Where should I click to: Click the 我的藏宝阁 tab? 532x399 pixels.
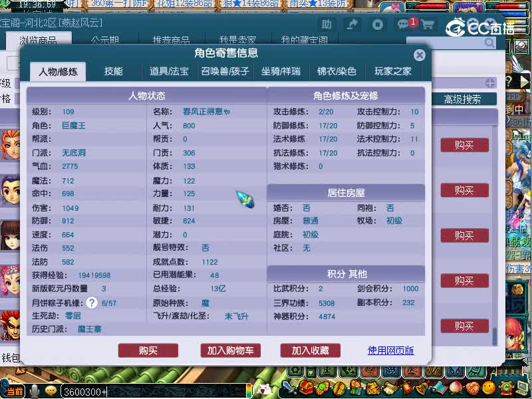pyautogui.click(x=305, y=40)
